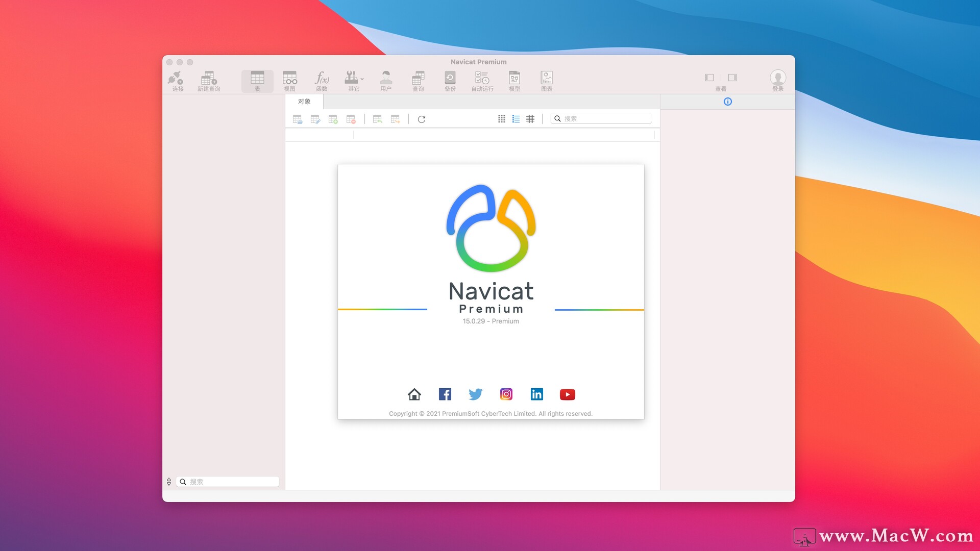The width and height of the screenshot is (980, 551).
Task: Click the design table pencil icon
Action: (315, 119)
